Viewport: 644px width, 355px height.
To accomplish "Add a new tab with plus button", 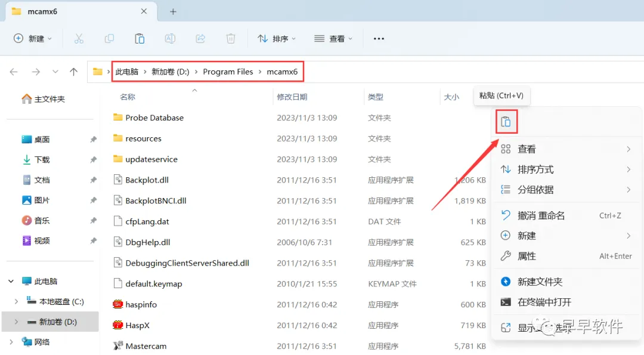I will point(173,11).
